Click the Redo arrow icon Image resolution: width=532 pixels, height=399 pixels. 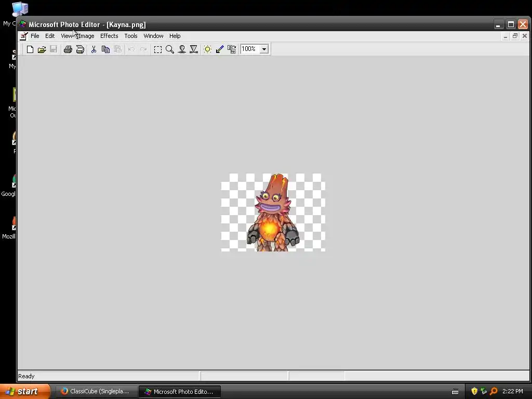[143, 49]
